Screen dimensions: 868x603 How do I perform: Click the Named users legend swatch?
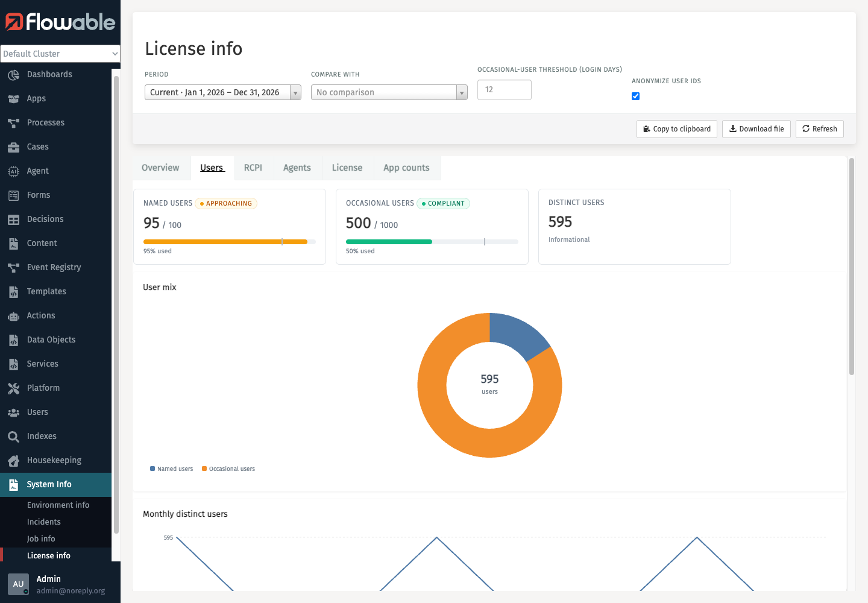(x=153, y=469)
